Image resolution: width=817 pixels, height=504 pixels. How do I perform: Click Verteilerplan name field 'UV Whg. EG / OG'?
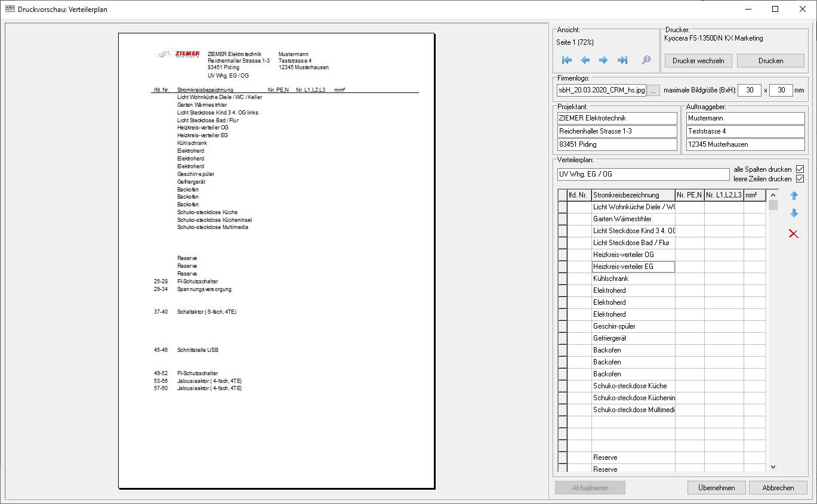coord(643,174)
